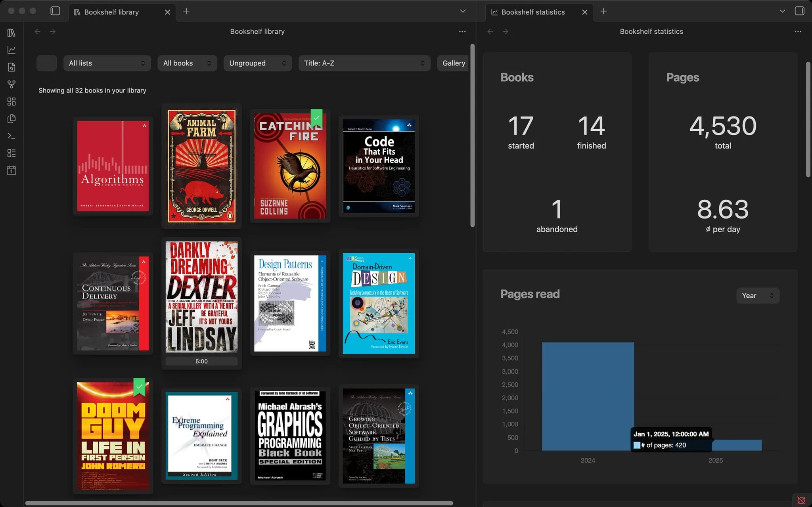Open Growing Object-Oriented Software cover

379,436
